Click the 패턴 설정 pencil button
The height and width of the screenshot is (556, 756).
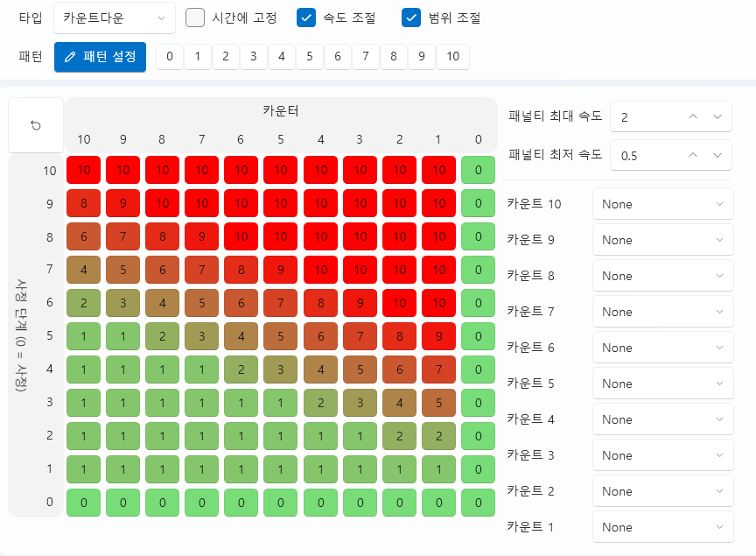point(100,57)
